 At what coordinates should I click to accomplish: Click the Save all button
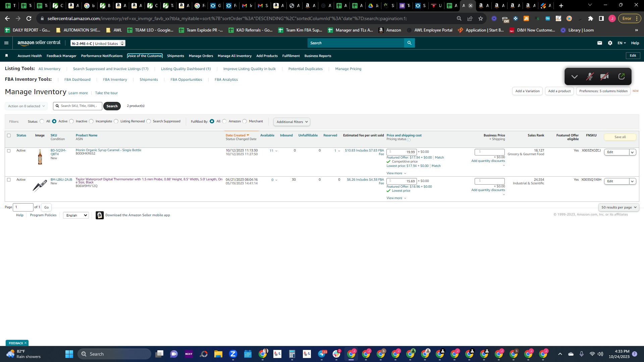tap(620, 137)
